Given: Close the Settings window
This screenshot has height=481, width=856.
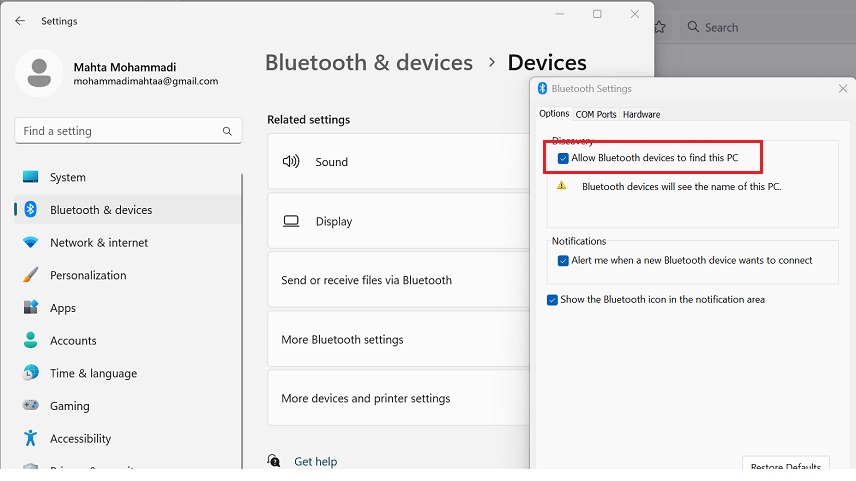Looking at the screenshot, I should [634, 14].
